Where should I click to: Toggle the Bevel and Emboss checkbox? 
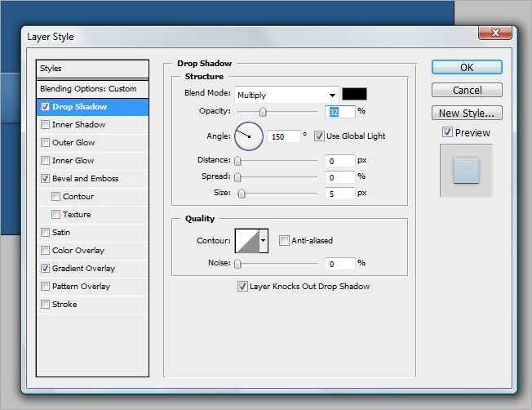tap(45, 178)
